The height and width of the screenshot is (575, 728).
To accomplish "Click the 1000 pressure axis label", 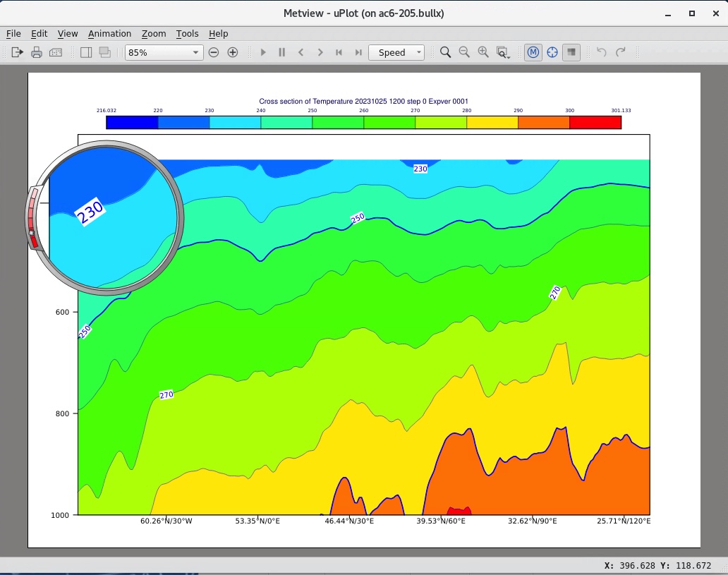I will point(60,514).
